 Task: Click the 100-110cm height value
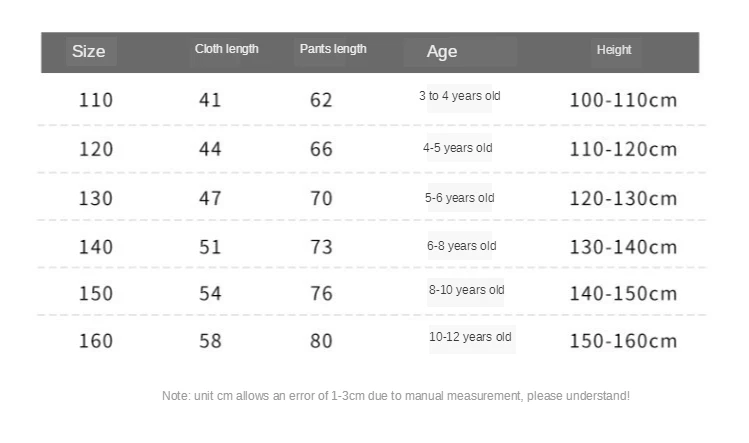(623, 100)
